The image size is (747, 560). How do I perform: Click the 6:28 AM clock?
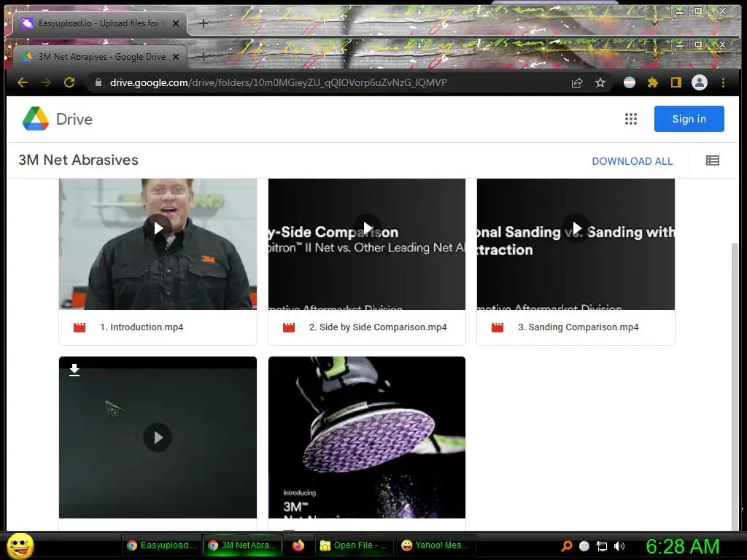(x=682, y=546)
